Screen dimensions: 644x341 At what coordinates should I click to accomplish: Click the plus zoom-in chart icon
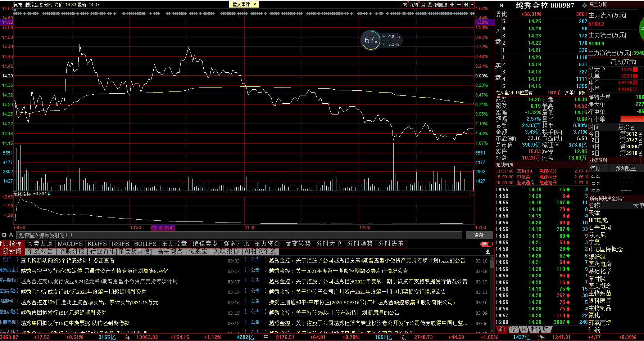coord(452,5)
